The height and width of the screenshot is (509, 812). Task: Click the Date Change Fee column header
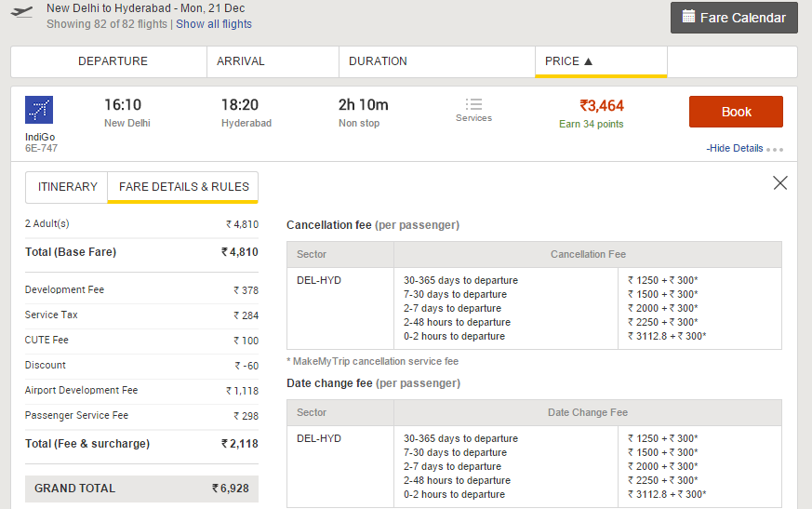tap(588, 412)
